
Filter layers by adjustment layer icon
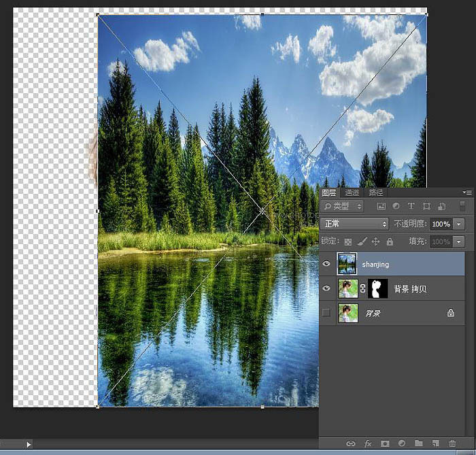pos(396,206)
